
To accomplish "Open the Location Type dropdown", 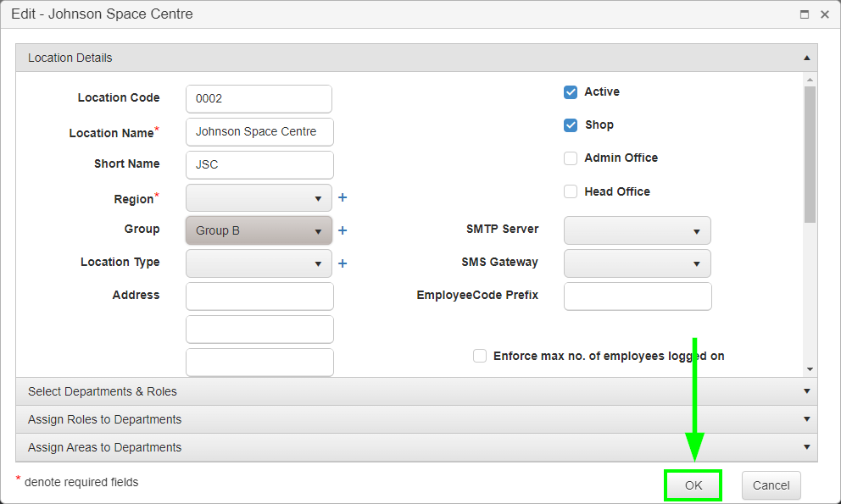I will pos(259,263).
